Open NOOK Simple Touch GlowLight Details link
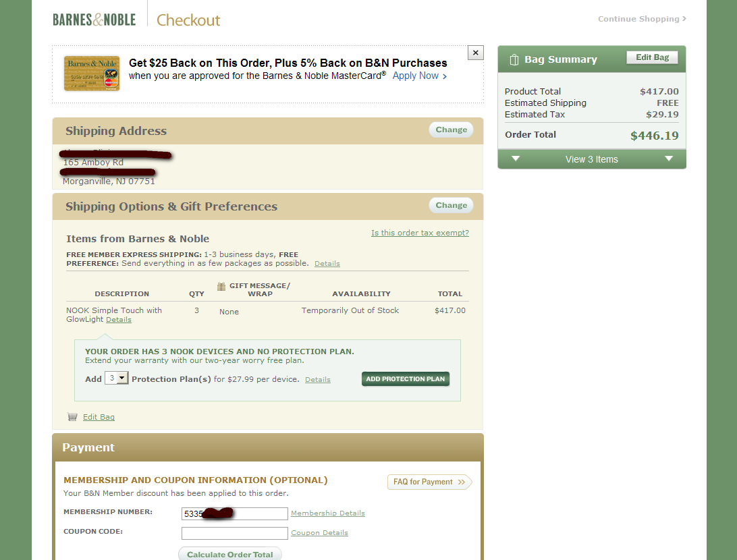This screenshot has height=560, width=737. click(119, 319)
